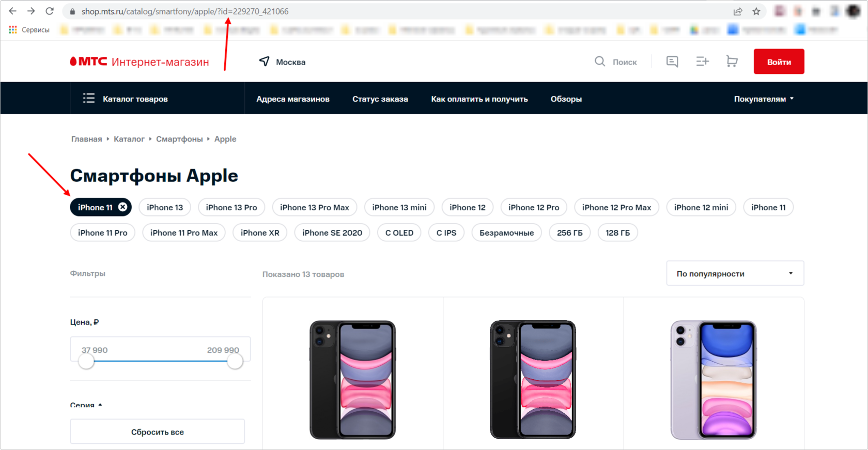
Task: Select the iPhone SE 2020 chip
Action: coord(332,232)
